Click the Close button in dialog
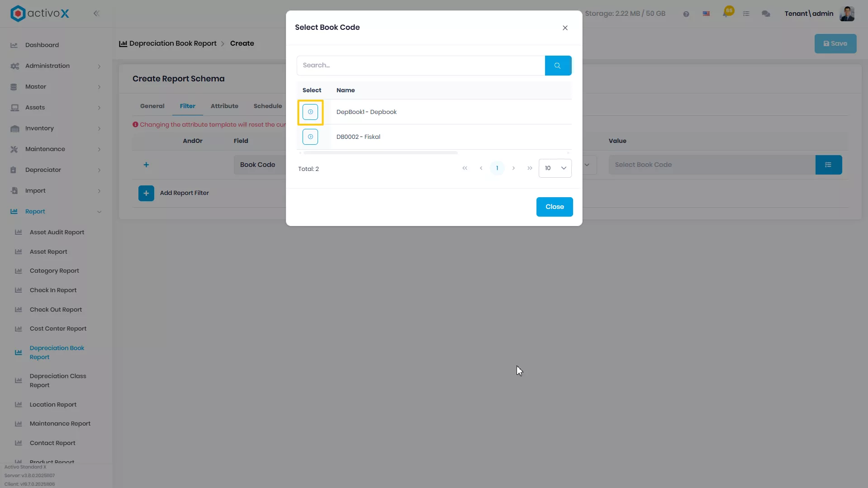The height and width of the screenshot is (488, 868). (555, 207)
